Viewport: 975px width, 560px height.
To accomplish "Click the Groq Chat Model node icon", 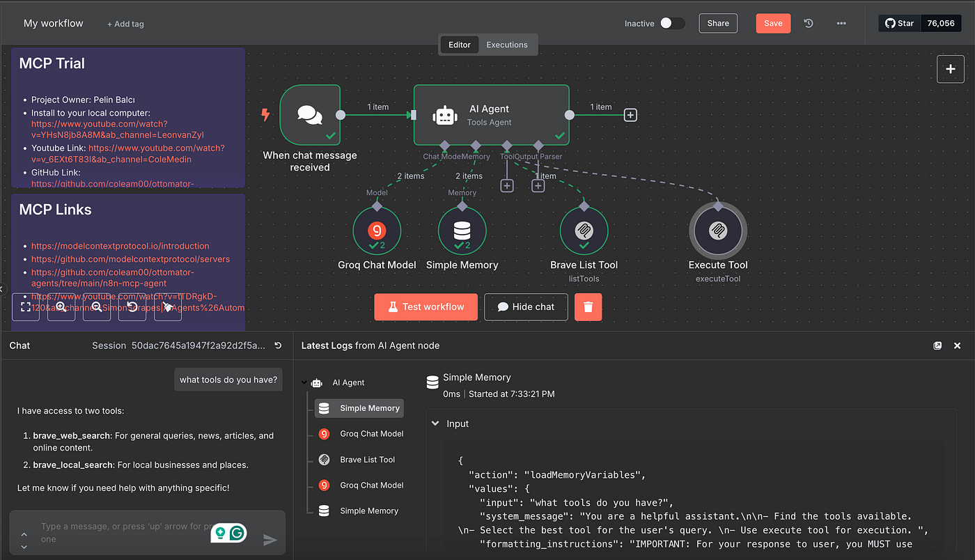I will click(x=377, y=231).
